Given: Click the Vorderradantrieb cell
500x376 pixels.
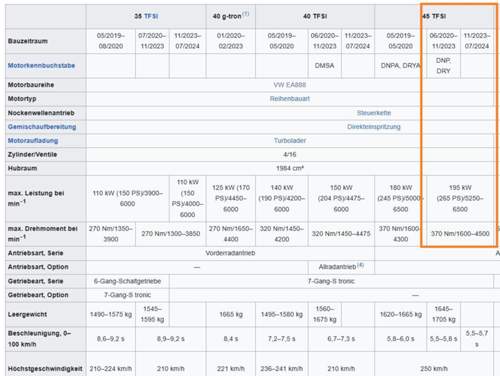Looking at the screenshot, I should click(230, 253).
